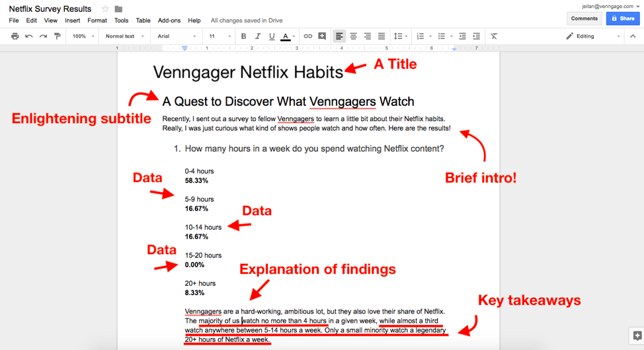The height and width of the screenshot is (350, 644).
Task: Toggle bold formatting
Action: point(243,36)
